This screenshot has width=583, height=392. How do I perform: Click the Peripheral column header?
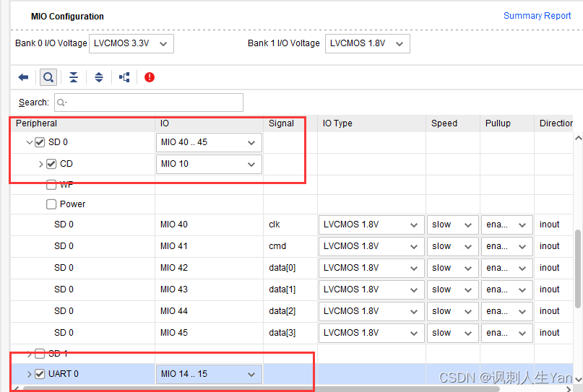click(82, 123)
